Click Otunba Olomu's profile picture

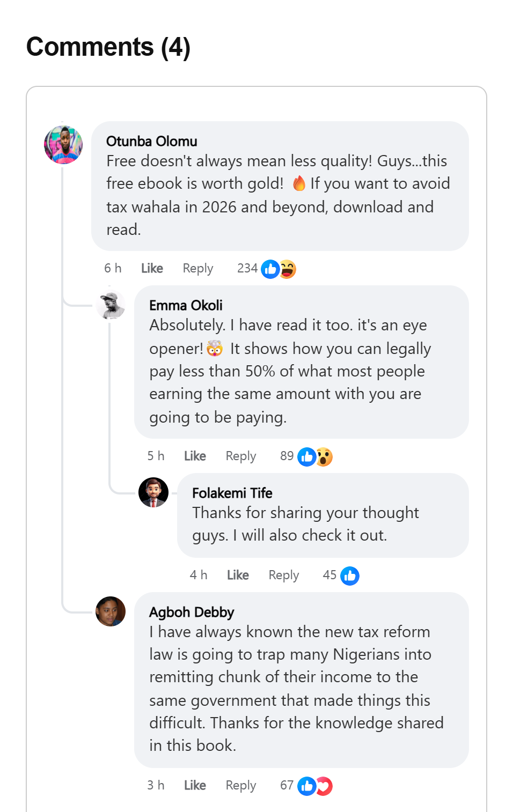tap(63, 145)
